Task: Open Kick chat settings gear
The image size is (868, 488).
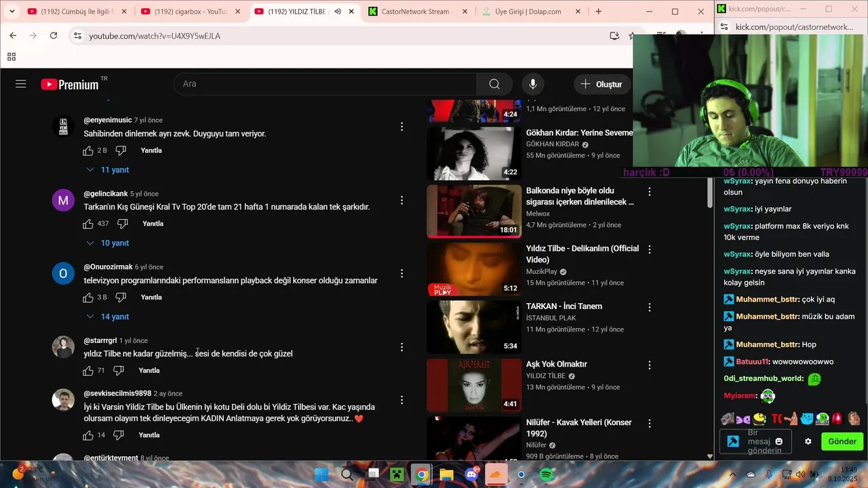Action: [x=808, y=441]
